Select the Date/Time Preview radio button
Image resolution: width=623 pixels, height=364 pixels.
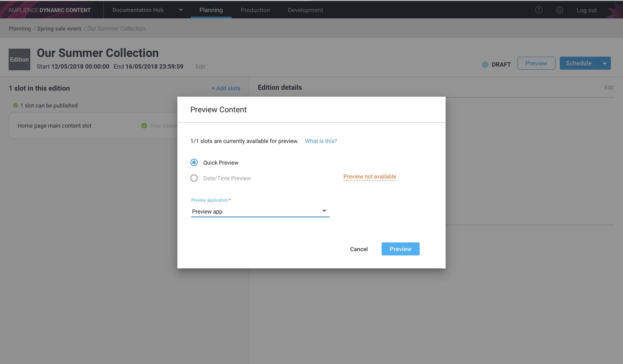tap(194, 178)
